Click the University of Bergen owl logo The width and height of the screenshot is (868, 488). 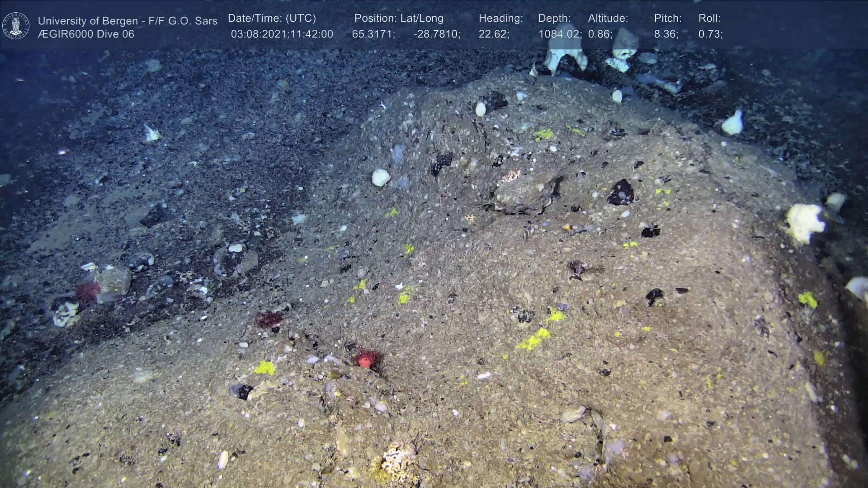coord(16,26)
